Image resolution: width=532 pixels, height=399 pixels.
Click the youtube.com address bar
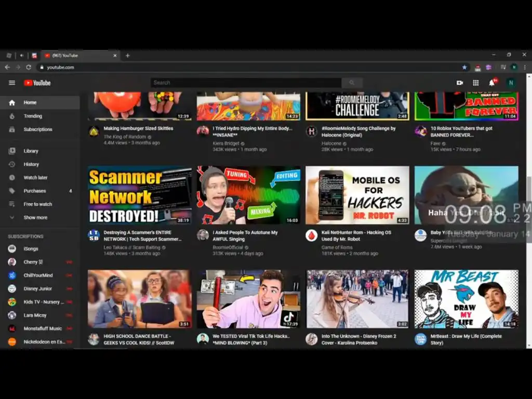(251, 67)
